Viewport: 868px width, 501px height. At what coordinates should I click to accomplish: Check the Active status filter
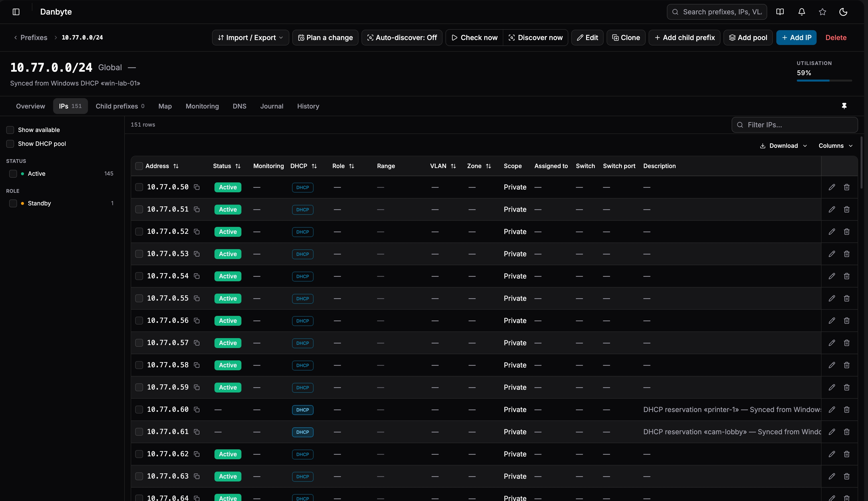(x=13, y=174)
